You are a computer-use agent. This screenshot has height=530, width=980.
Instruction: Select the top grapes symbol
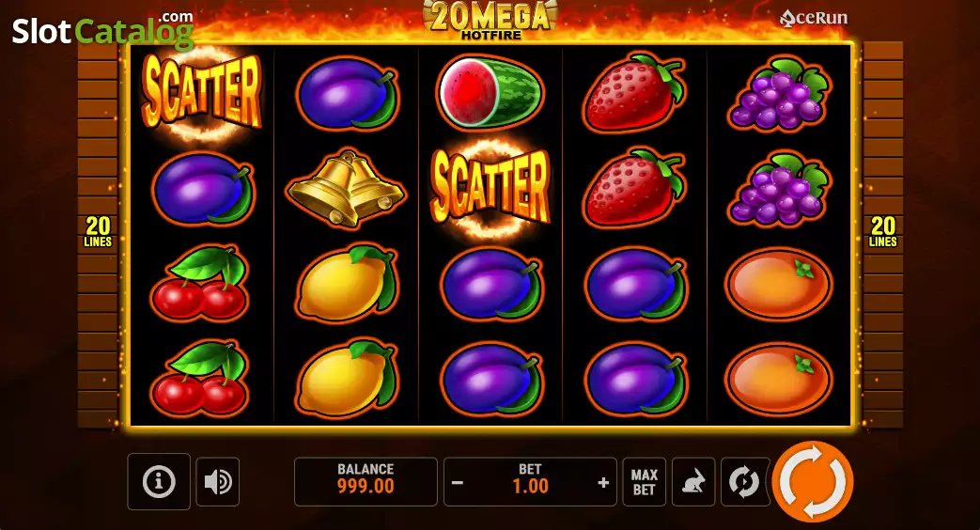[780, 94]
